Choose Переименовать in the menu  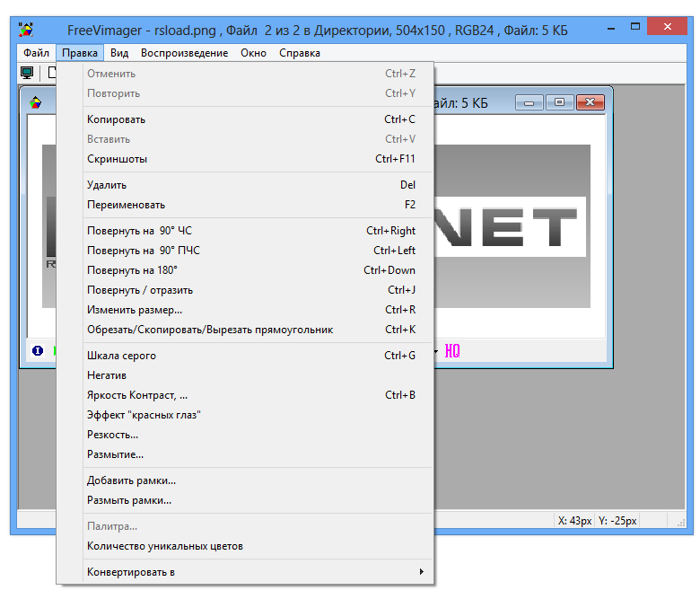[245, 205]
